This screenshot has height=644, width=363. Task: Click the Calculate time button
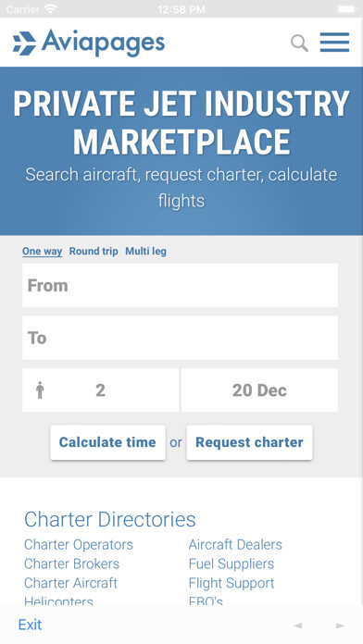(107, 442)
